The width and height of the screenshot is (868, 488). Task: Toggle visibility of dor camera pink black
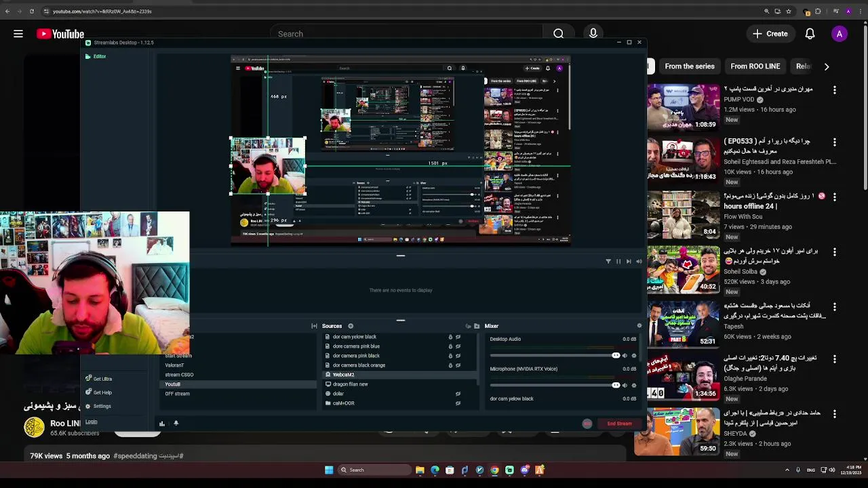point(458,356)
